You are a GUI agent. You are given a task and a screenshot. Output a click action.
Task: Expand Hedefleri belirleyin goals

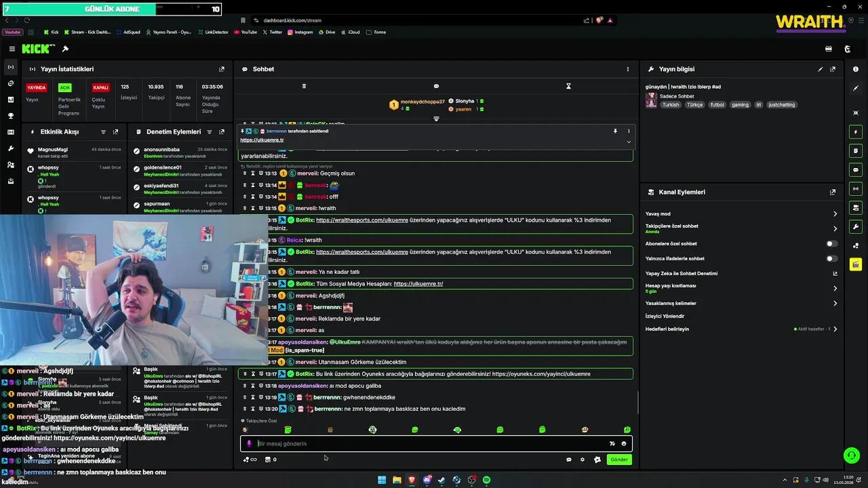click(835, 329)
